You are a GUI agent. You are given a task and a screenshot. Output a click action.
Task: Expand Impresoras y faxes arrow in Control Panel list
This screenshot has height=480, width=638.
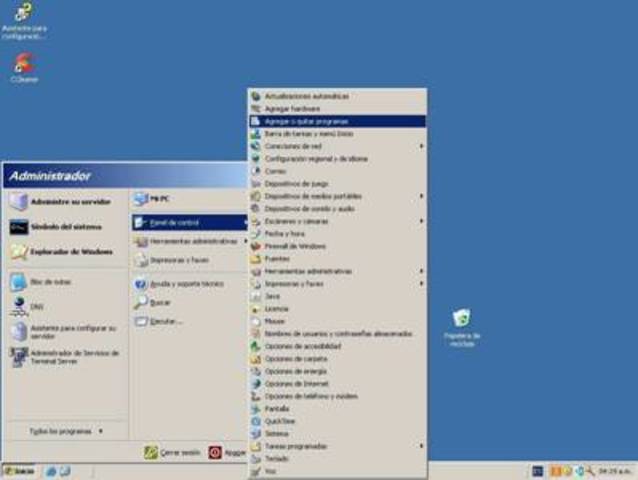pos(422,284)
